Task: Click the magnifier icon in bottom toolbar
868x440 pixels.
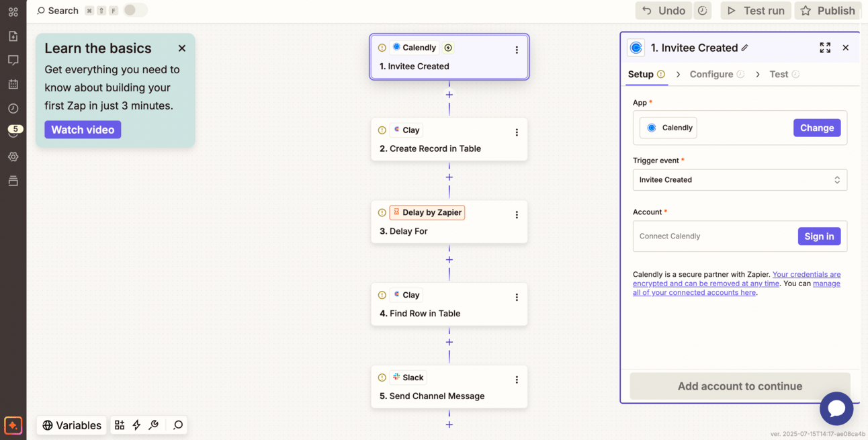Action: click(178, 425)
